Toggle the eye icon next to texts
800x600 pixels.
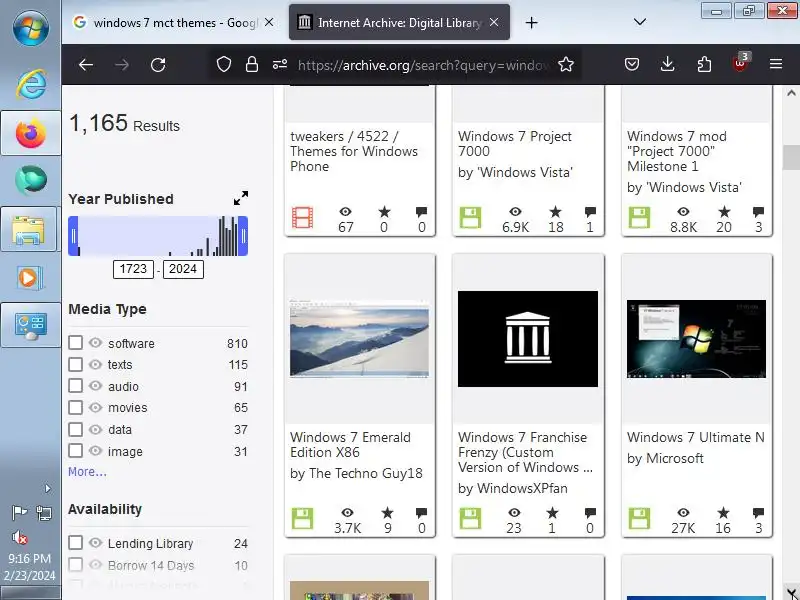[95, 364]
